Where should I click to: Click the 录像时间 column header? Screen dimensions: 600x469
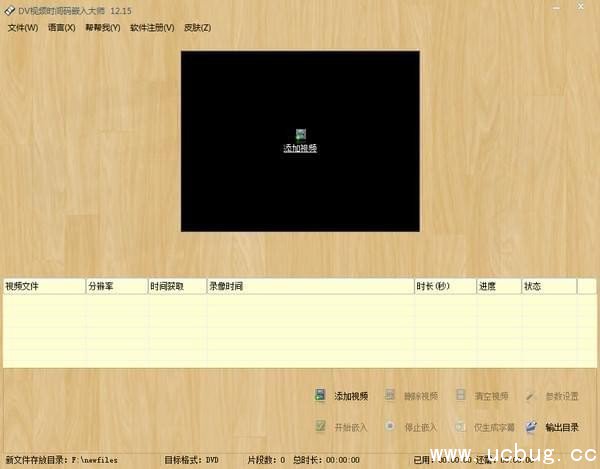tap(310, 286)
